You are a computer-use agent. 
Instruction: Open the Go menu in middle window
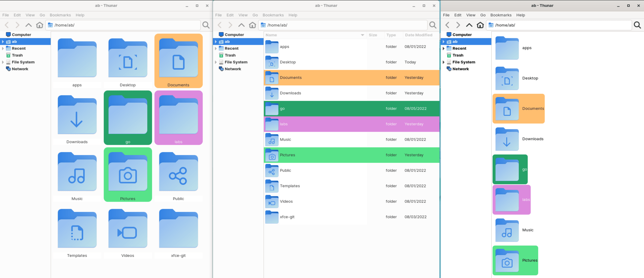click(x=255, y=15)
